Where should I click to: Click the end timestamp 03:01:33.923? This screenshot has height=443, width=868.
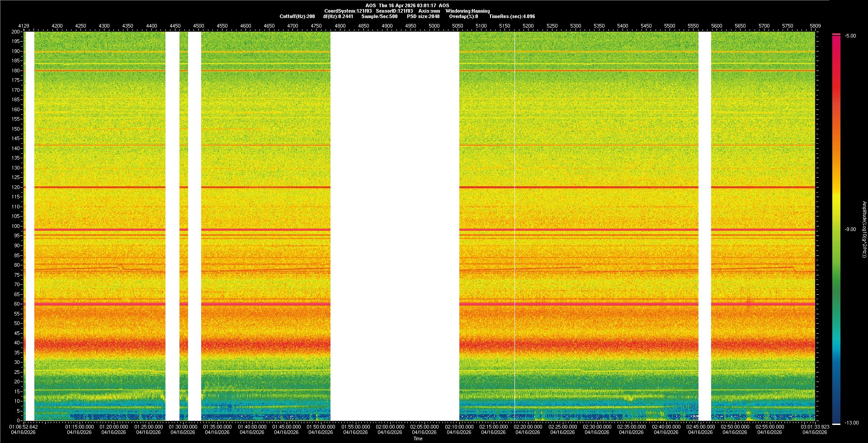[815, 426]
